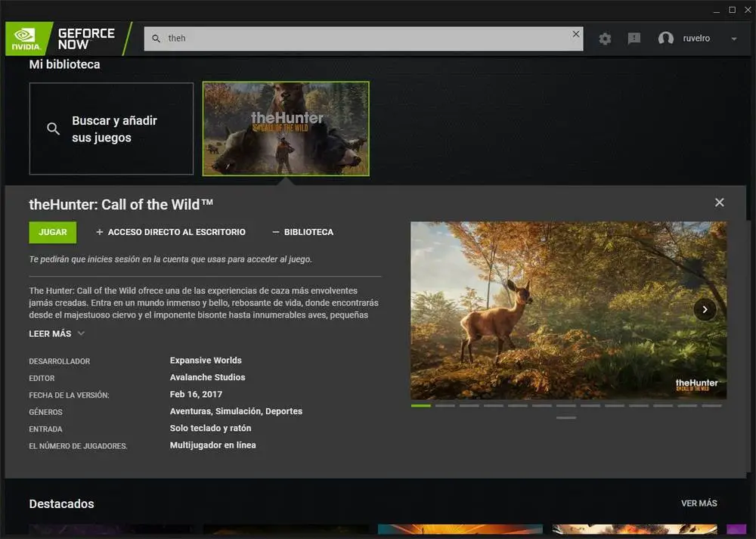The width and height of the screenshot is (756, 539).
Task: Click the publisher value 'Avalanche Studios'
Action: point(207,377)
